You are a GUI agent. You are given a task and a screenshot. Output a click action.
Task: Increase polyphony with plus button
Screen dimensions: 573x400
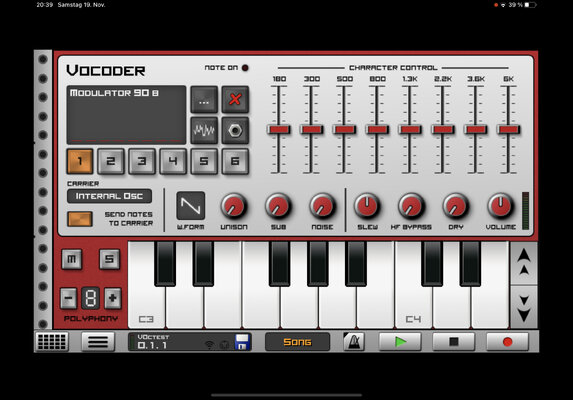113,298
